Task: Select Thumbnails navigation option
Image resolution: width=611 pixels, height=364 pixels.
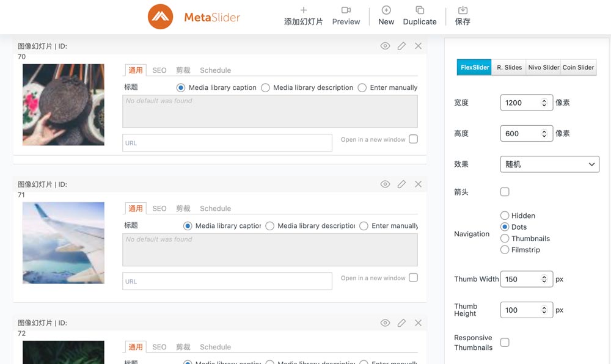Action: coord(505,239)
